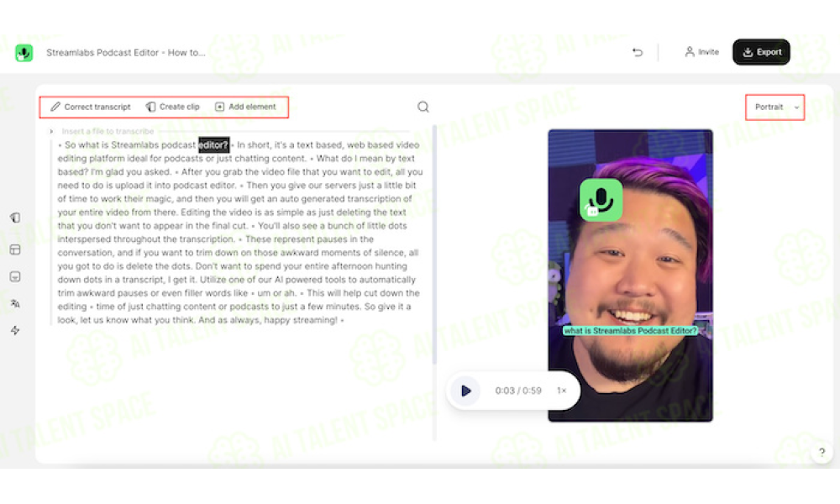Expand the Insert a file to transcribe row

point(51,131)
